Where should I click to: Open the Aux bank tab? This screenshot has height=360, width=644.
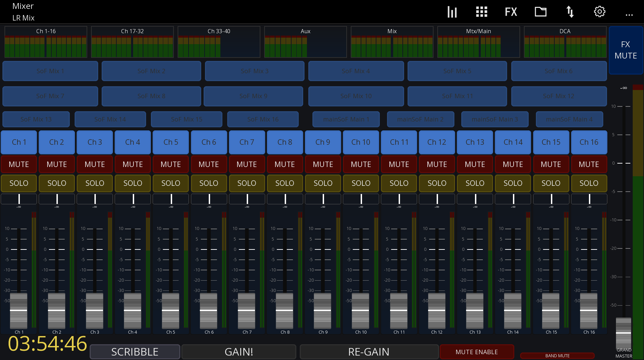pos(306,42)
